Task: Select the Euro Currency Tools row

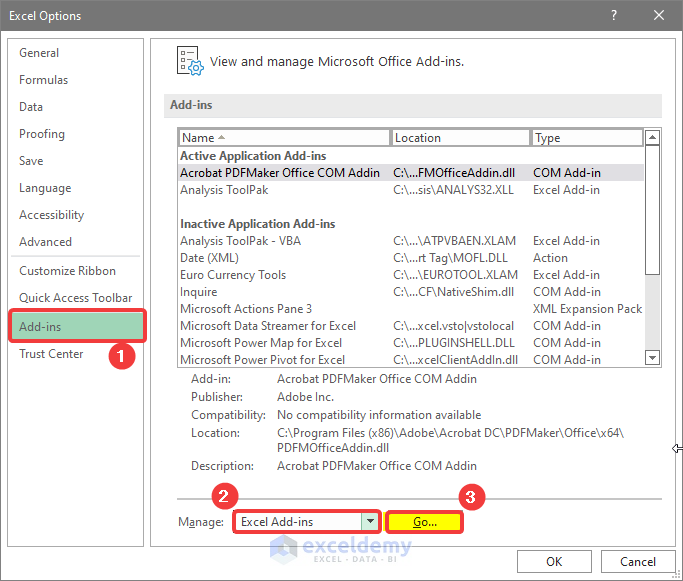Action: [411, 275]
